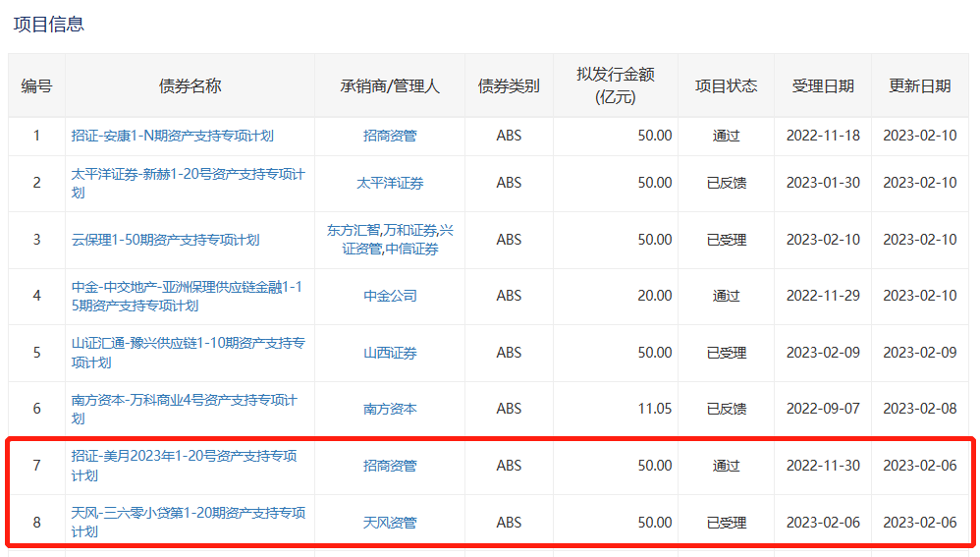Click underwriter 山西证券
This screenshot has width=980, height=557.
click(390, 353)
